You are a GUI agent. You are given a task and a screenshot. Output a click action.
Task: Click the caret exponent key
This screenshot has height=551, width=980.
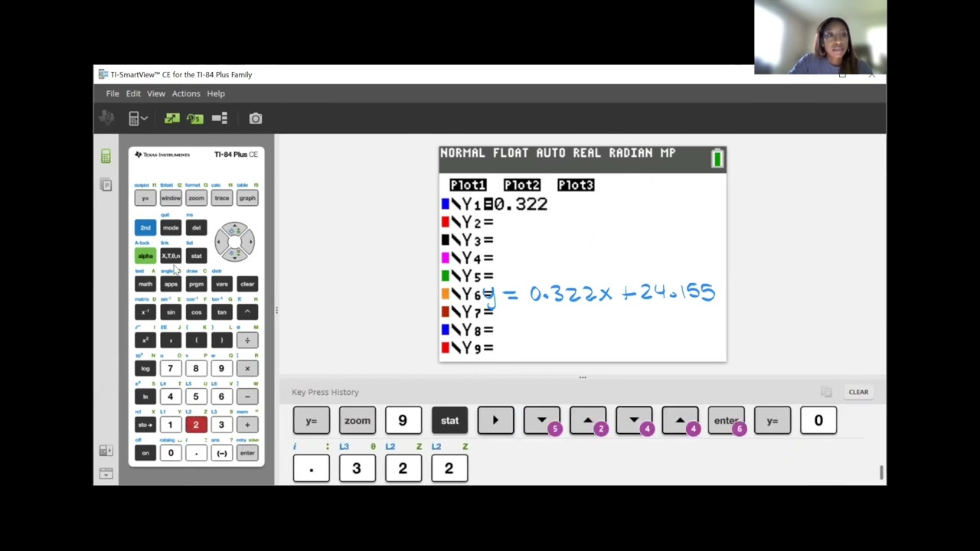pos(247,312)
